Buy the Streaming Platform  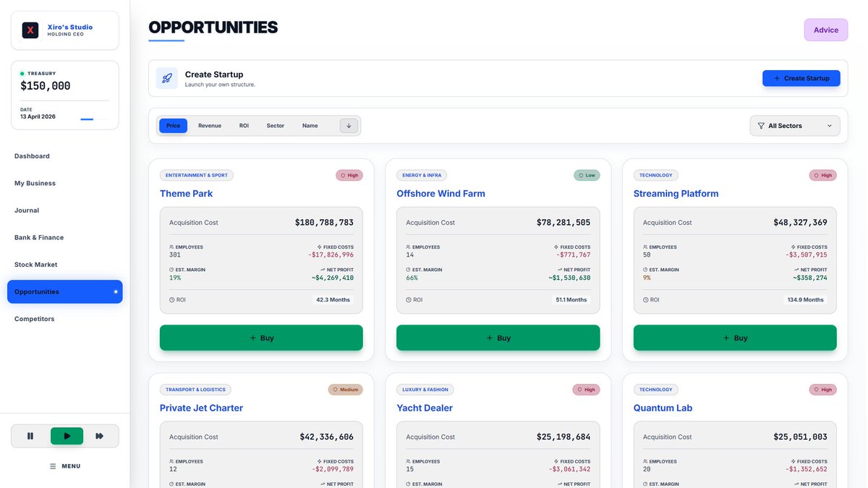pyautogui.click(x=735, y=338)
